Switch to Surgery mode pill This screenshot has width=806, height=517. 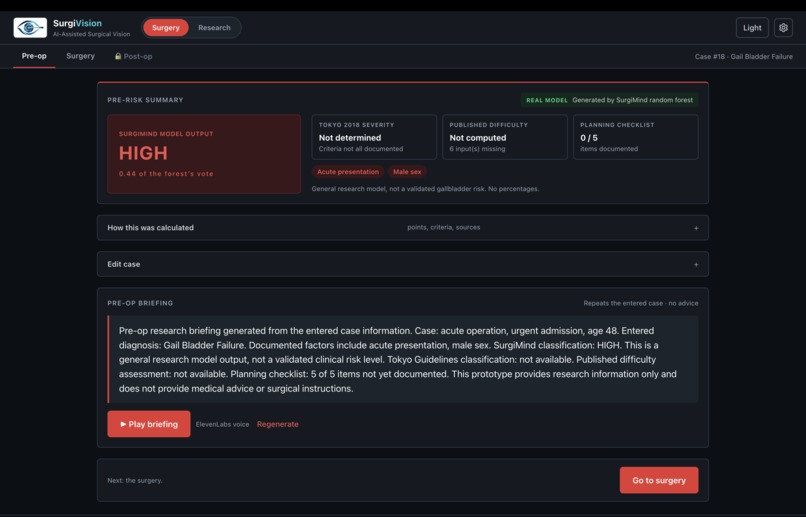(x=166, y=28)
